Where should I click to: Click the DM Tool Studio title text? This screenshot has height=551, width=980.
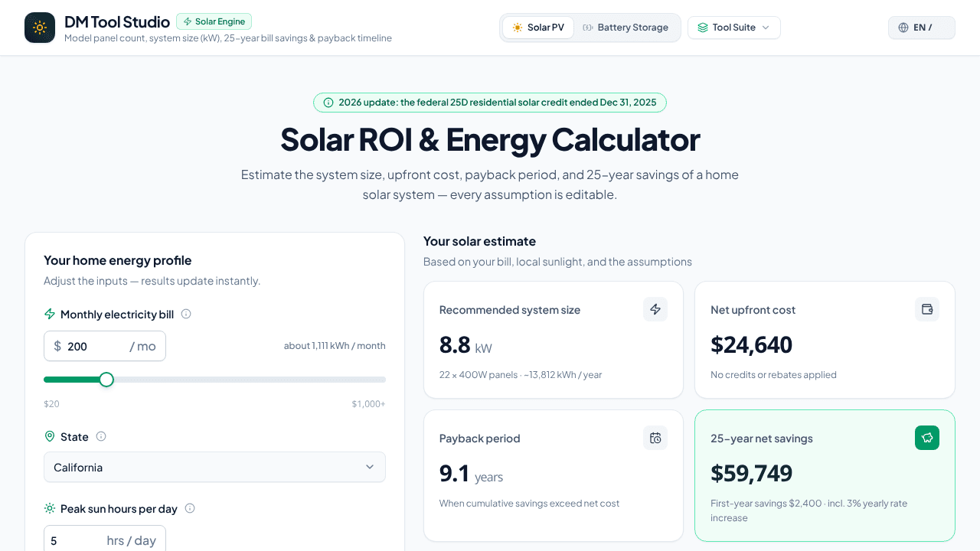[x=117, y=22]
